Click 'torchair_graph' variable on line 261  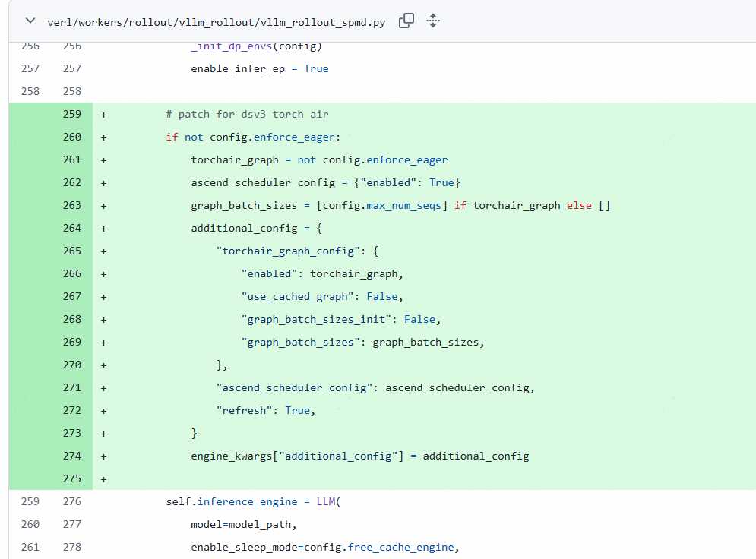pos(235,160)
